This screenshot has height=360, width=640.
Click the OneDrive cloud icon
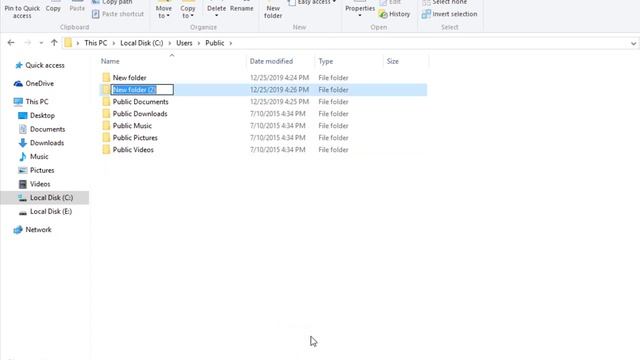click(18, 83)
